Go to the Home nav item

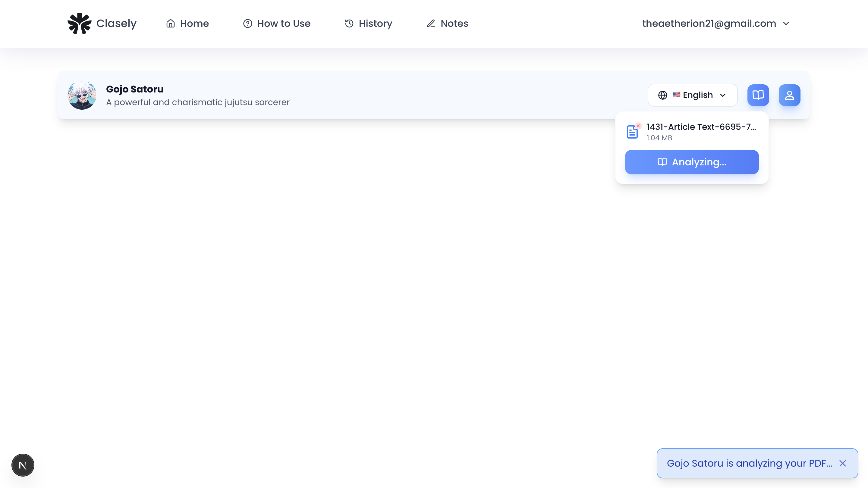(187, 23)
